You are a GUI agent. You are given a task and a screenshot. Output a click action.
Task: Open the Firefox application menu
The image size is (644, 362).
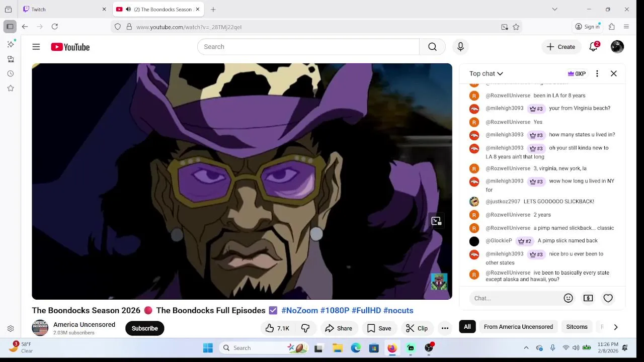tap(626, 27)
